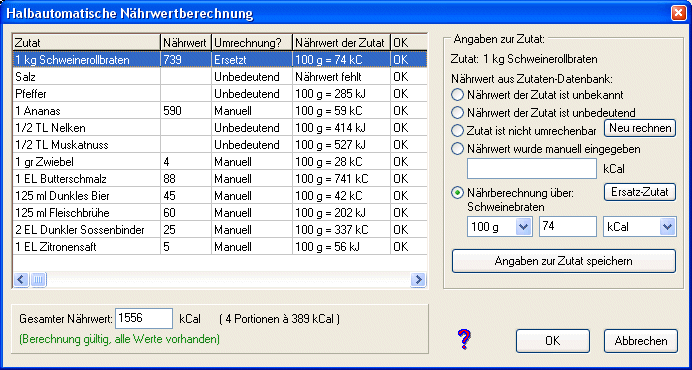Click the horizontal scrollbar thumb in ingredient list
This screenshot has width=692, height=370.
click(38, 279)
